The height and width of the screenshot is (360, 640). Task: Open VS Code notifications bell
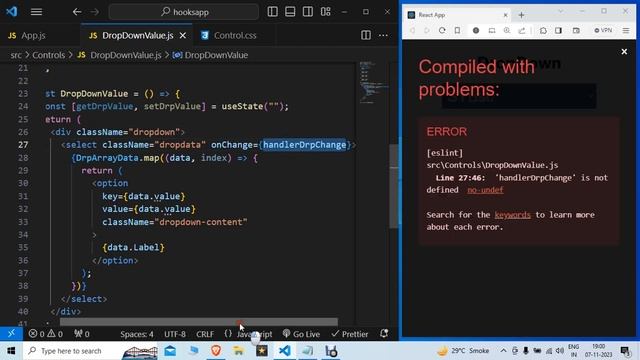pyautogui.click(x=384, y=334)
